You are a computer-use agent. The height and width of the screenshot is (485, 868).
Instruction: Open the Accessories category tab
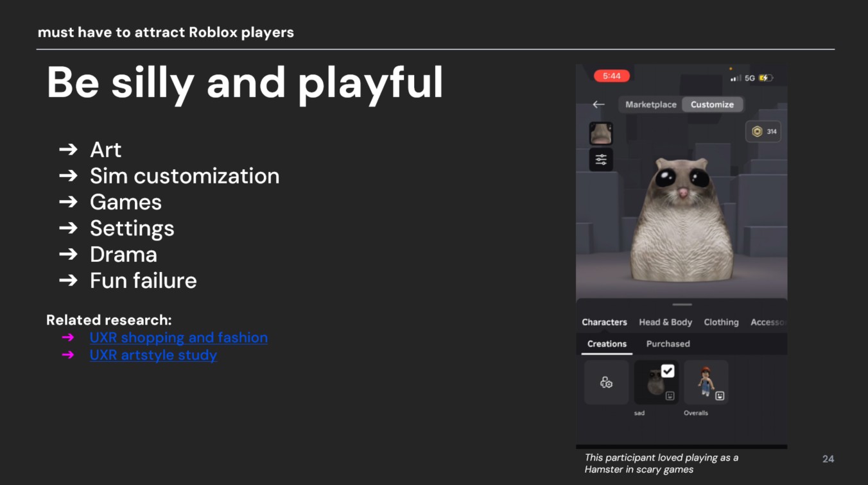click(x=768, y=322)
